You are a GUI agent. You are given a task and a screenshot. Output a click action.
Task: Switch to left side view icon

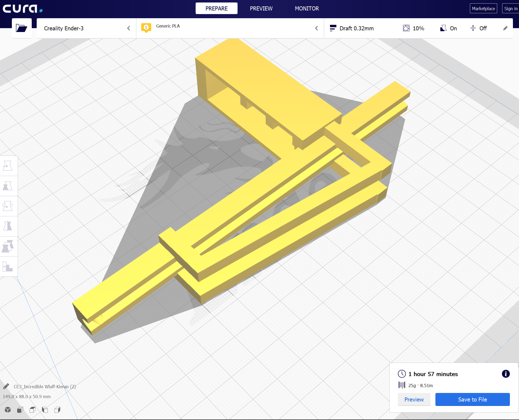(45, 410)
